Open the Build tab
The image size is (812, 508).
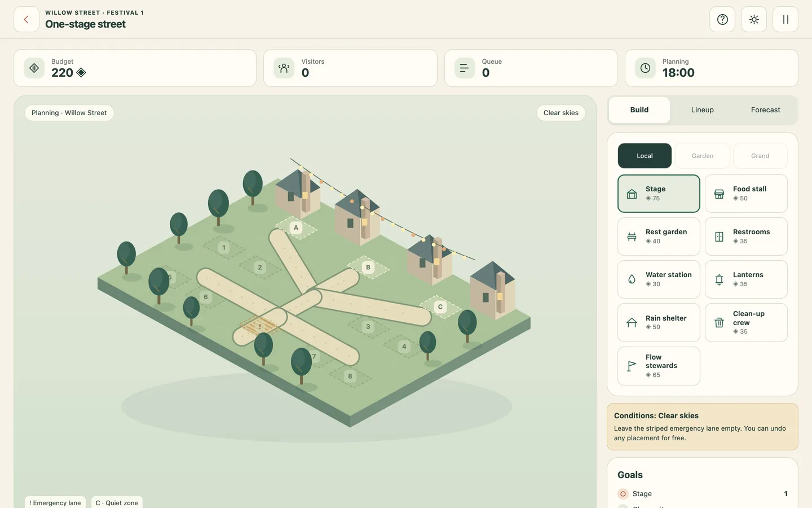click(x=639, y=110)
